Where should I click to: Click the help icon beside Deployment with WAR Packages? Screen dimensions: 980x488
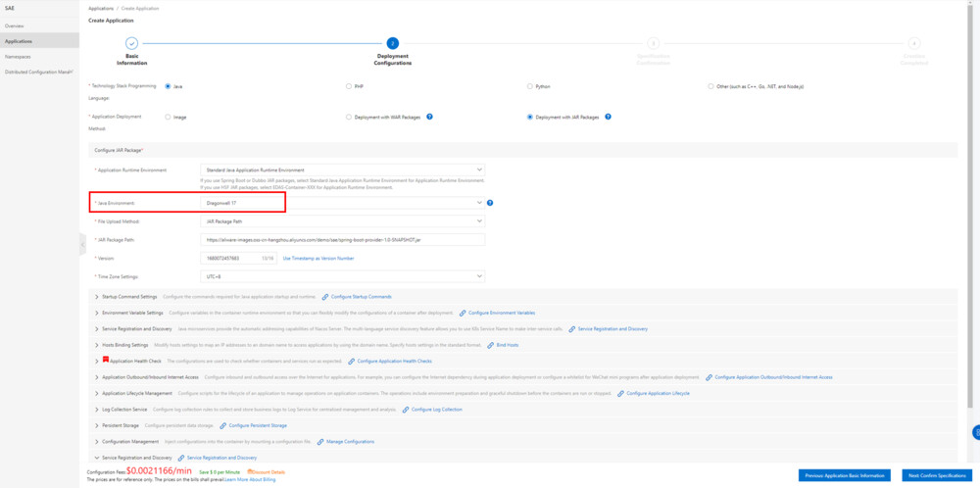[x=430, y=117]
